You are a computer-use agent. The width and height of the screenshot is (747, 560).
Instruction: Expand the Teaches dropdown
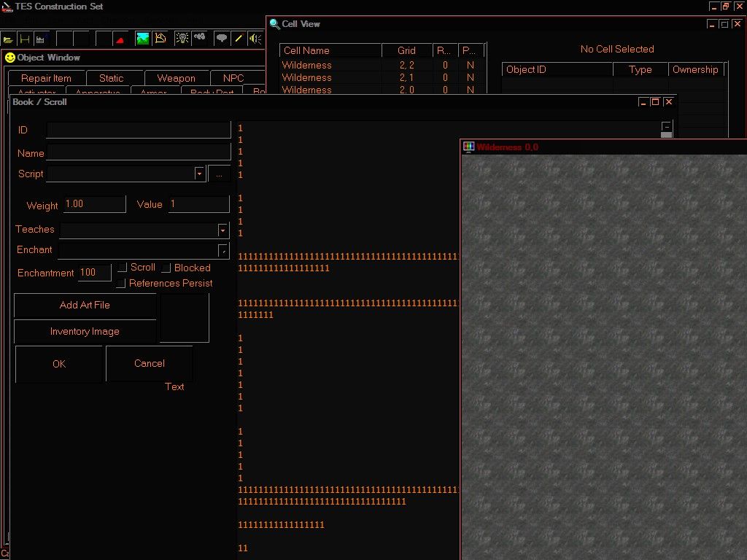(223, 230)
